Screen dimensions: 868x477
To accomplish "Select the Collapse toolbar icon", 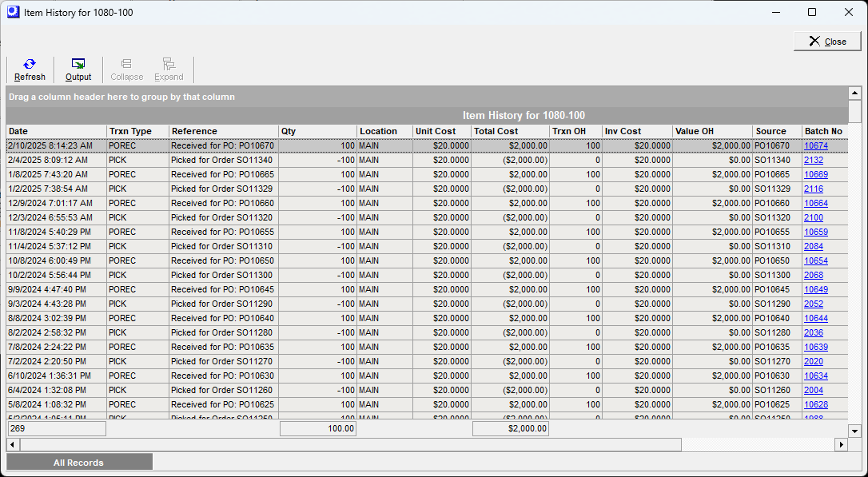I will tap(126, 68).
